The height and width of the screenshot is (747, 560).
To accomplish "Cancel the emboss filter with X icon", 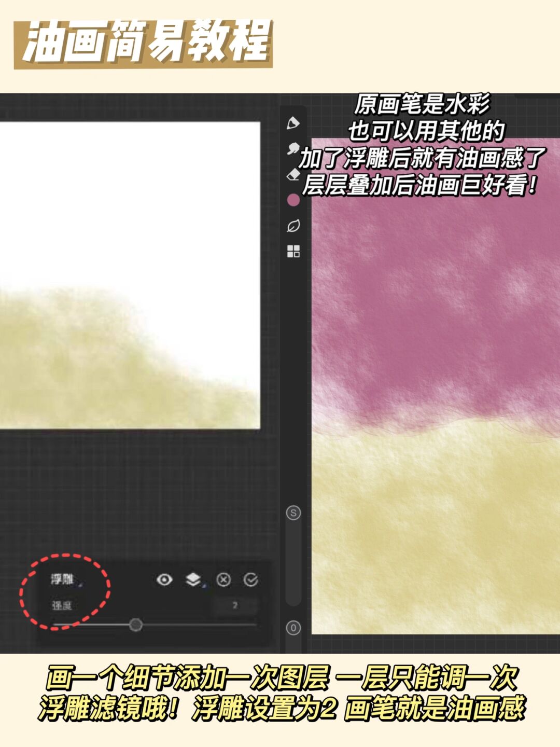I will (223, 579).
